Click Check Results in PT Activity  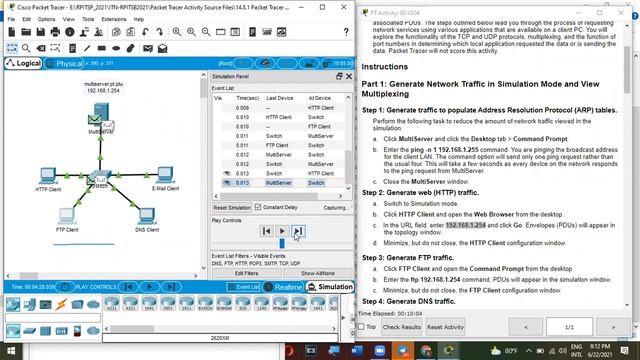tap(401, 327)
